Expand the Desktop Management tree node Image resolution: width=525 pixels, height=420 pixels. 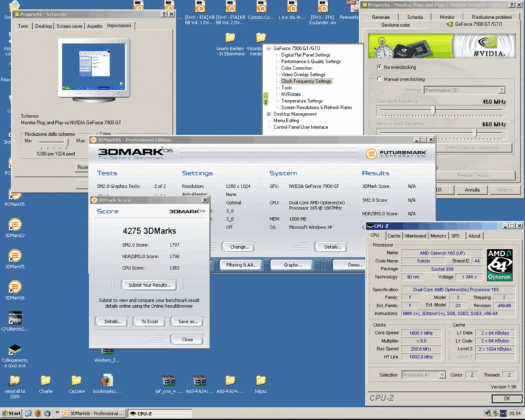[x=268, y=114]
